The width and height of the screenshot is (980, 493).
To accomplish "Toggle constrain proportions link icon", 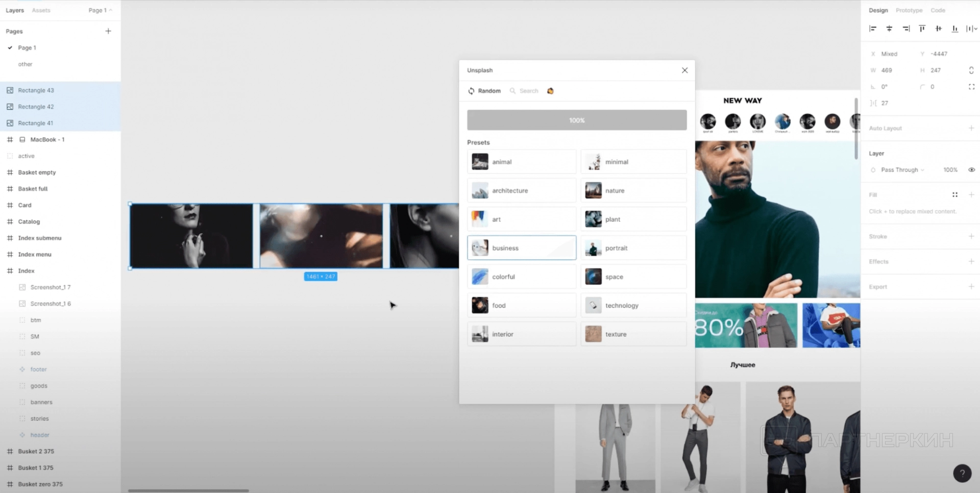I will coord(971,70).
